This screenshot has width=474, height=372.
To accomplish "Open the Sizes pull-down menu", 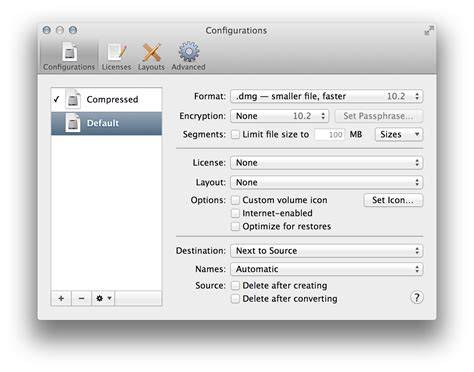I will click(x=399, y=135).
